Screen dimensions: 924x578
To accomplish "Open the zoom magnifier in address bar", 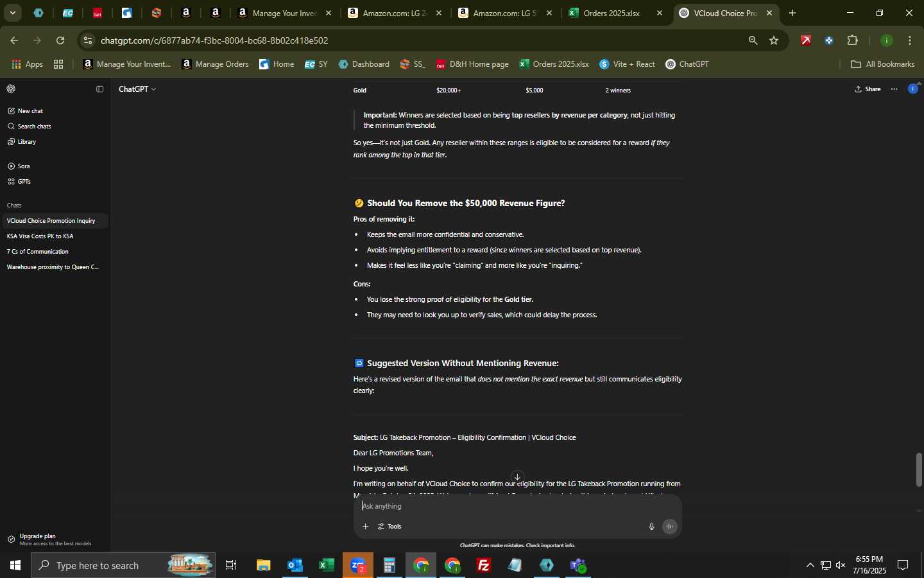I will [753, 40].
